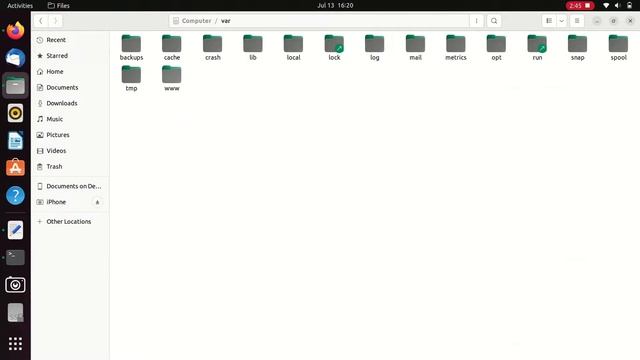Screen dimensions: 640x360
Task: Go to Home in the sidebar
Action: click(70, 71)
